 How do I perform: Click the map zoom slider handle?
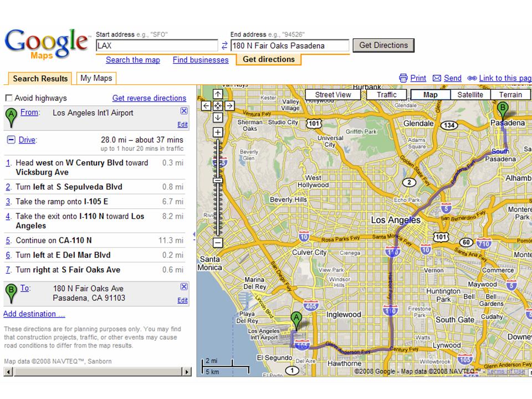click(x=218, y=181)
